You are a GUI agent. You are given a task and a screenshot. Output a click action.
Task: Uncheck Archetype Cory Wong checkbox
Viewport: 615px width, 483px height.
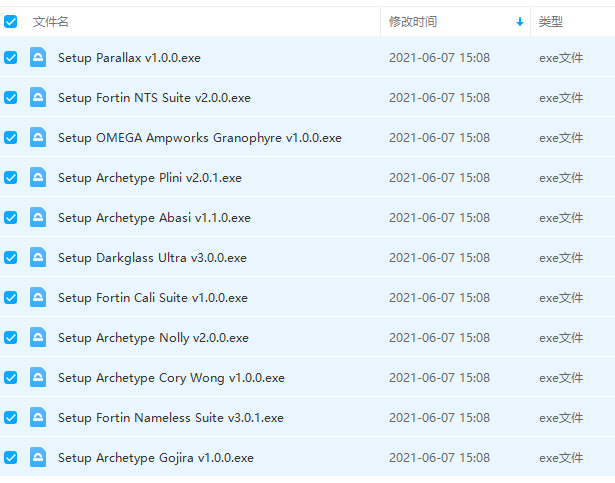11,378
